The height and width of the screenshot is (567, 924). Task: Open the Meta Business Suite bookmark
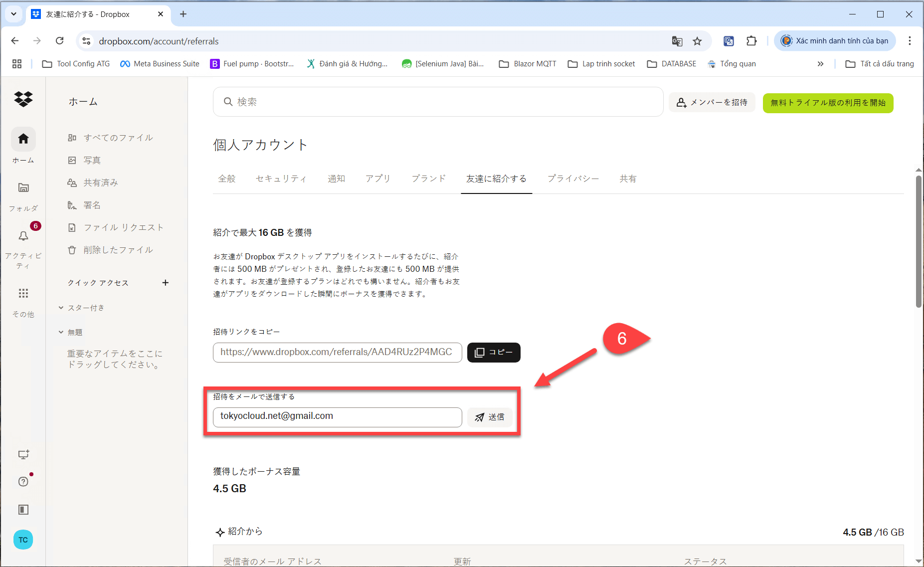pyautogui.click(x=160, y=64)
